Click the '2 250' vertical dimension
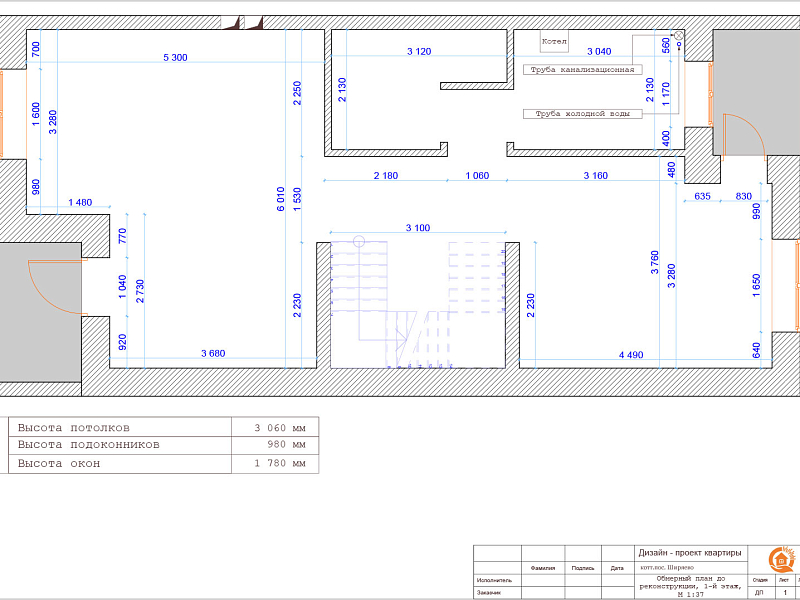 coord(297,93)
